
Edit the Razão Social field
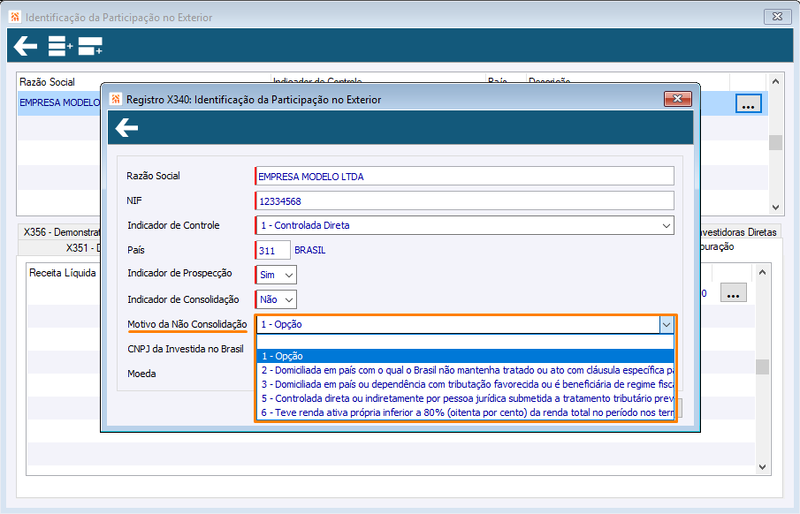tap(464, 176)
